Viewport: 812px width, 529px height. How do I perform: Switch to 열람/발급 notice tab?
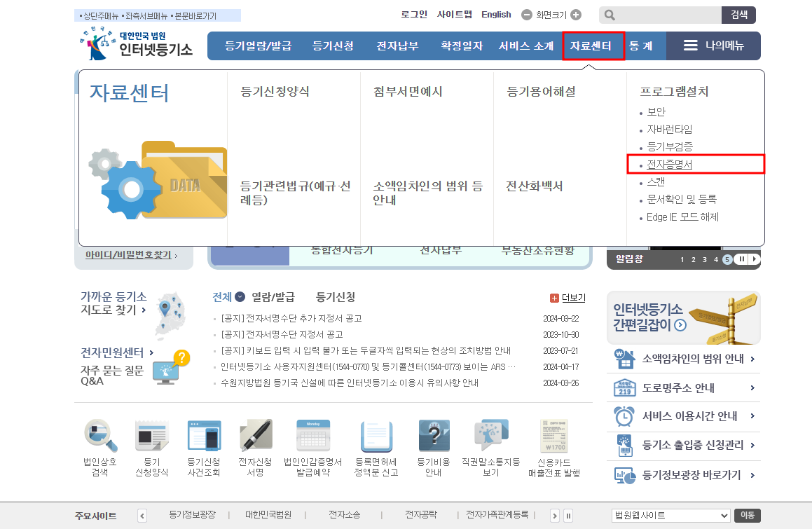(273, 297)
